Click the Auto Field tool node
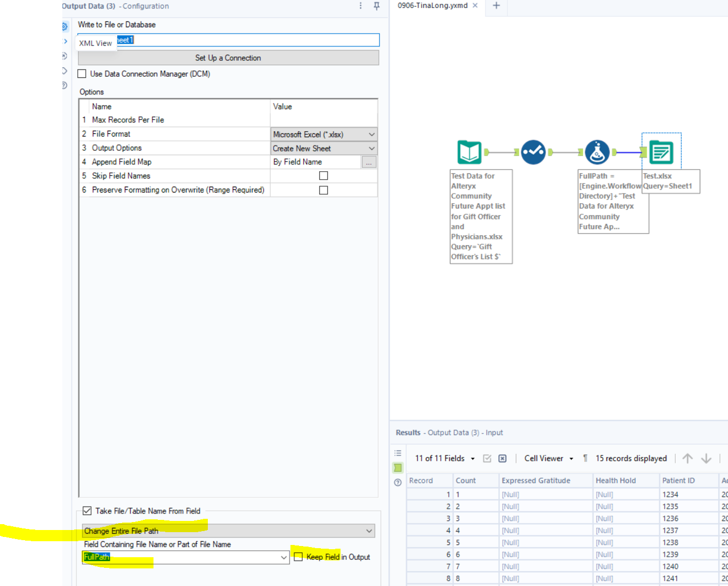This screenshot has width=728, height=586. tap(533, 152)
